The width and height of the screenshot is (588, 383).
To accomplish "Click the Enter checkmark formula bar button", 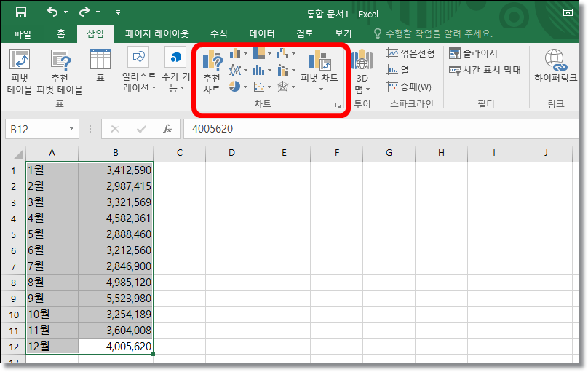I will (x=141, y=129).
